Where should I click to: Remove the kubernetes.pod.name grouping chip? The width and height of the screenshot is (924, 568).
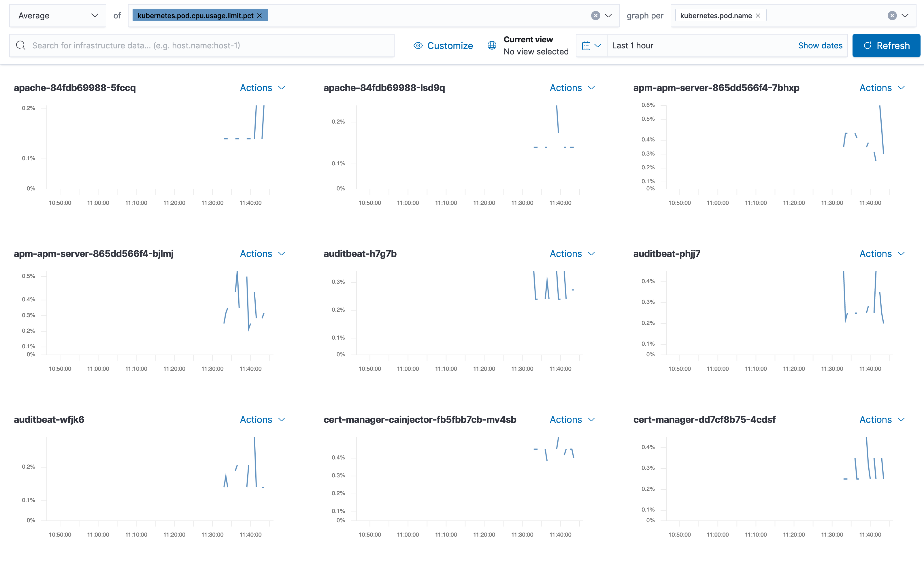(x=759, y=15)
